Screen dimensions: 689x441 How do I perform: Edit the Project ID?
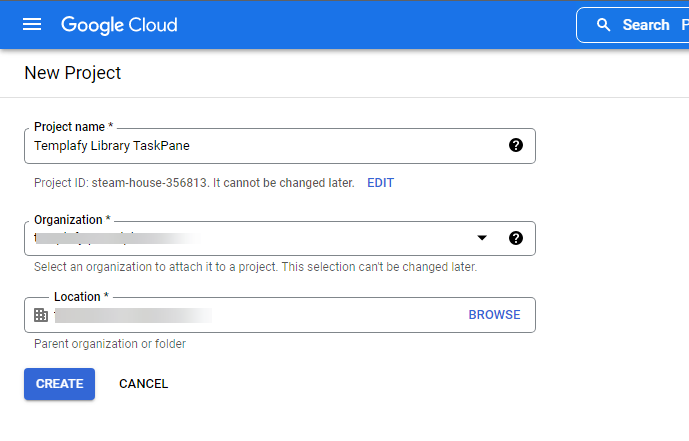381,183
